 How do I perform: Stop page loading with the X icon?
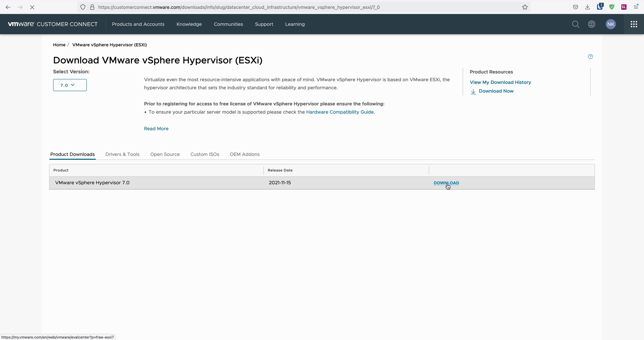[x=32, y=7]
